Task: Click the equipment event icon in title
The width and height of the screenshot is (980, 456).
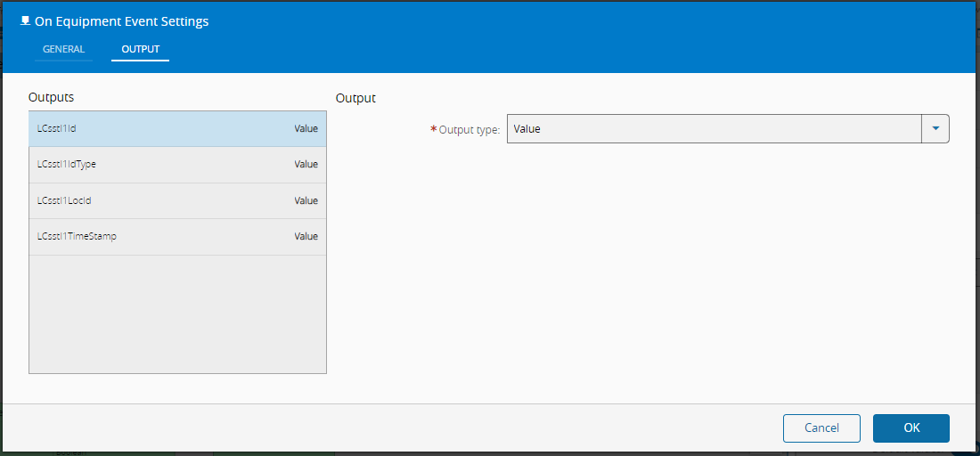Action: [26, 21]
